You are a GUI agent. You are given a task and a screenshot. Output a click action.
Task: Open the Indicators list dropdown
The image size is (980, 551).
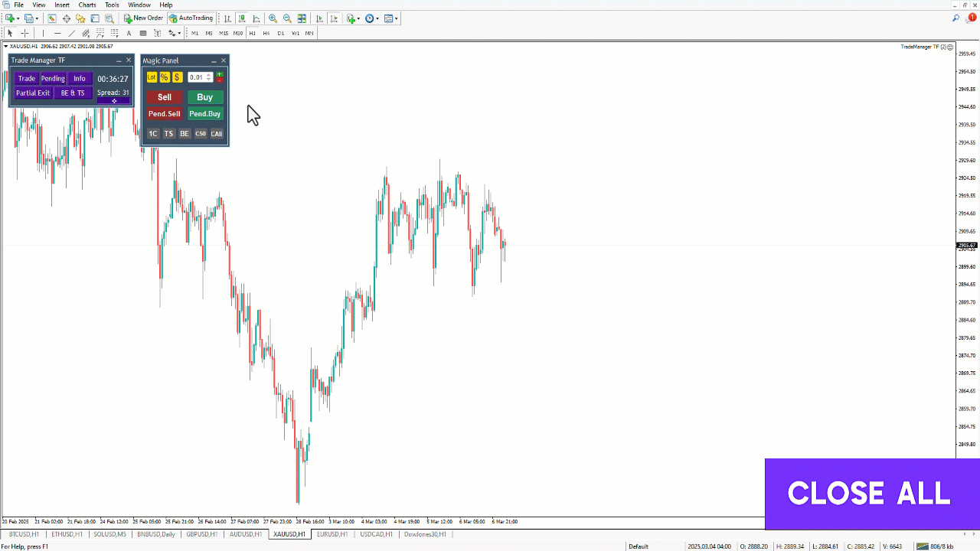tap(357, 18)
